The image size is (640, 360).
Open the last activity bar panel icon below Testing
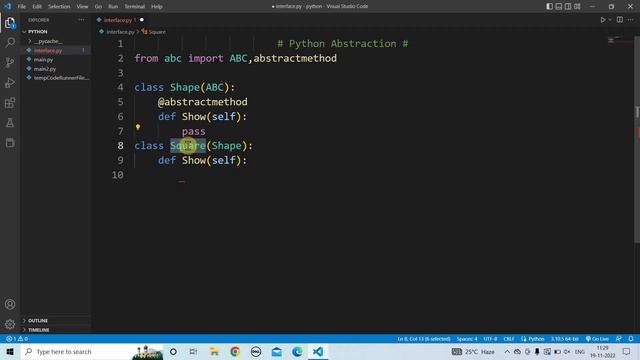(10, 142)
